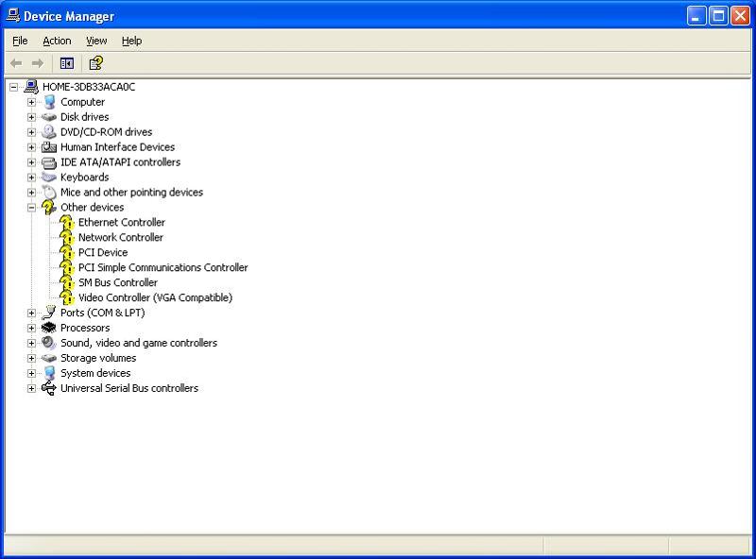This screenshot has height=559, width=756.
Task: Click the computer icon beside HOME-3DB33ACA0C
Action: (31, 87)
